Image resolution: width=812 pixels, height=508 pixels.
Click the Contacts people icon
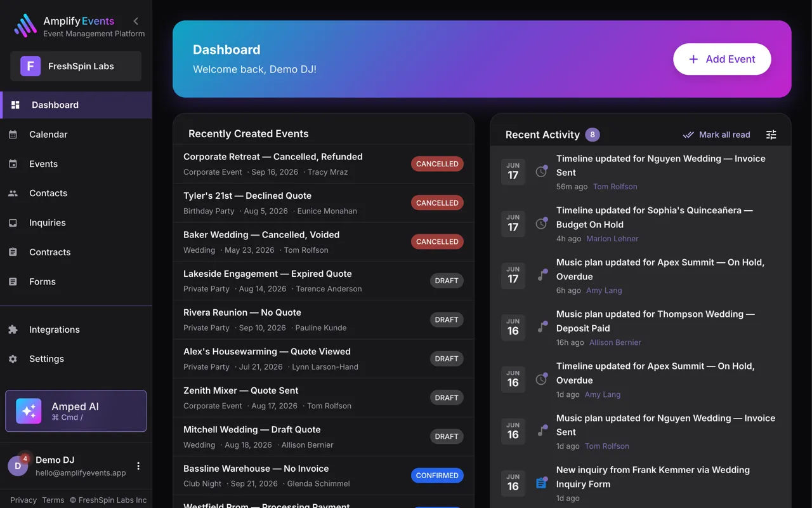coord(13,193)
